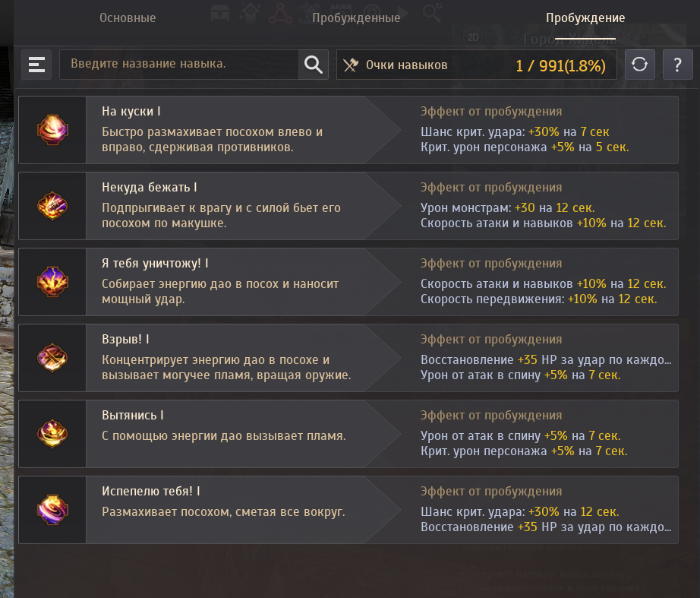Select the Испепелю тебя! I skill description
Screen dimensions: 700x598
click(x=224, y=511)
